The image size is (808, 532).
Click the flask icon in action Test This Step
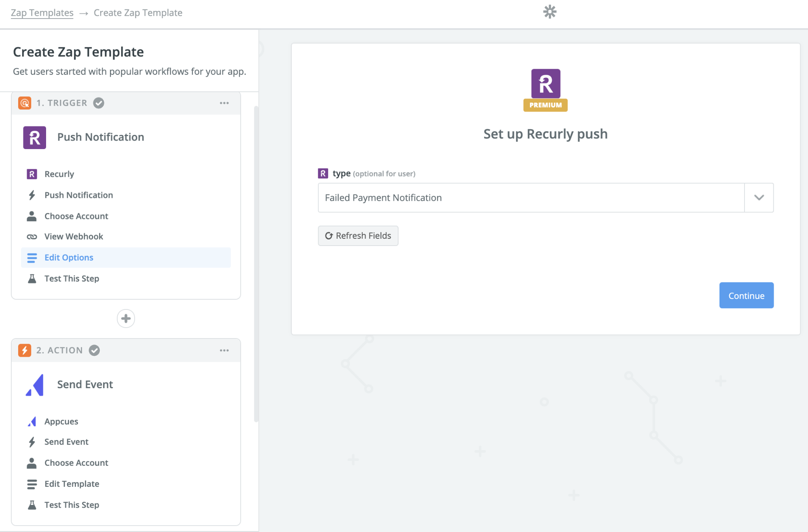tap(32, 505)
